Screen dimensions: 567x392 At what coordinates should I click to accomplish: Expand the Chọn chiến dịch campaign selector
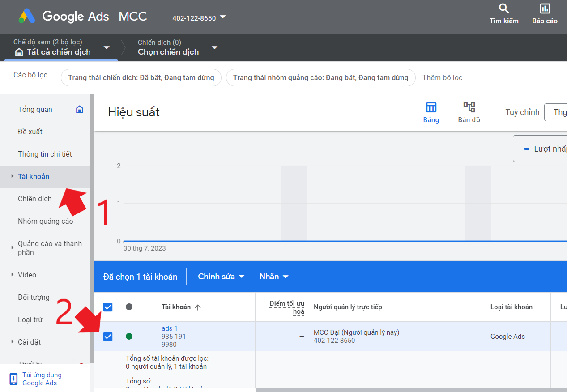[214, 48]
